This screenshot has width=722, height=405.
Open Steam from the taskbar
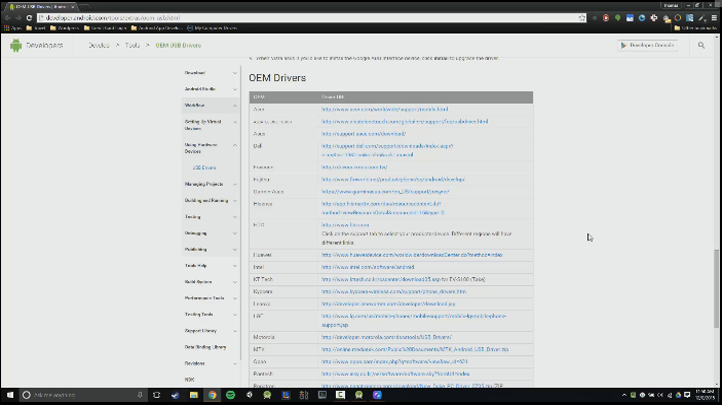coord(175,395)
